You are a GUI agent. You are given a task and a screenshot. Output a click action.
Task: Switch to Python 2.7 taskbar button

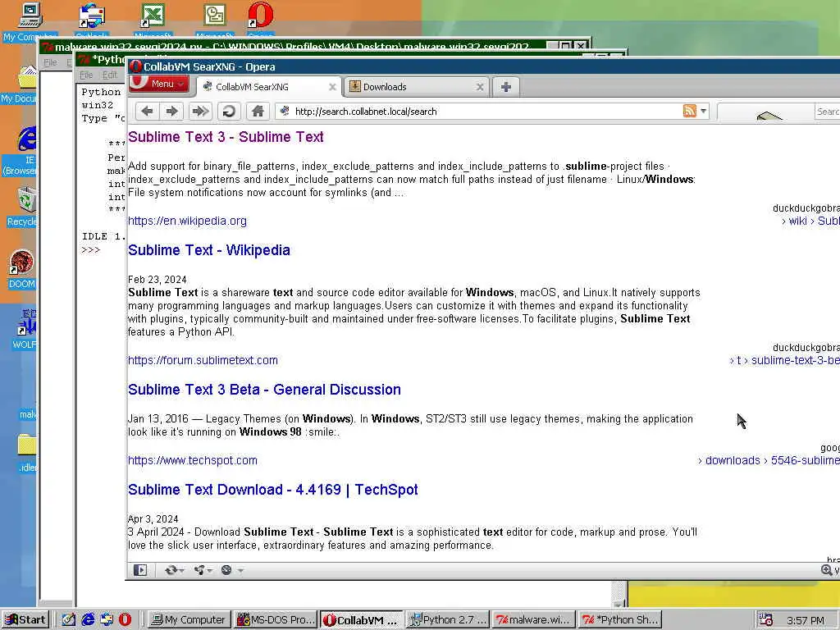[x=448, y=620]
